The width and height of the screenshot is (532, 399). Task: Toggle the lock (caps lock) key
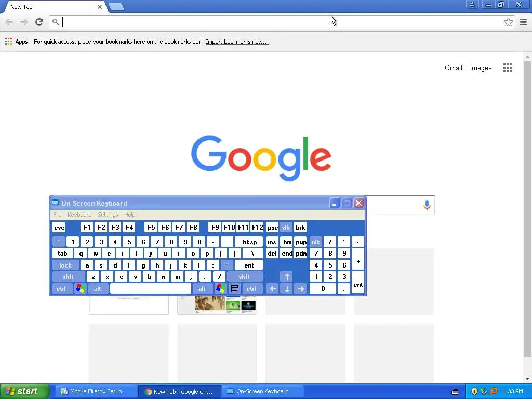[x=65, y=265]
